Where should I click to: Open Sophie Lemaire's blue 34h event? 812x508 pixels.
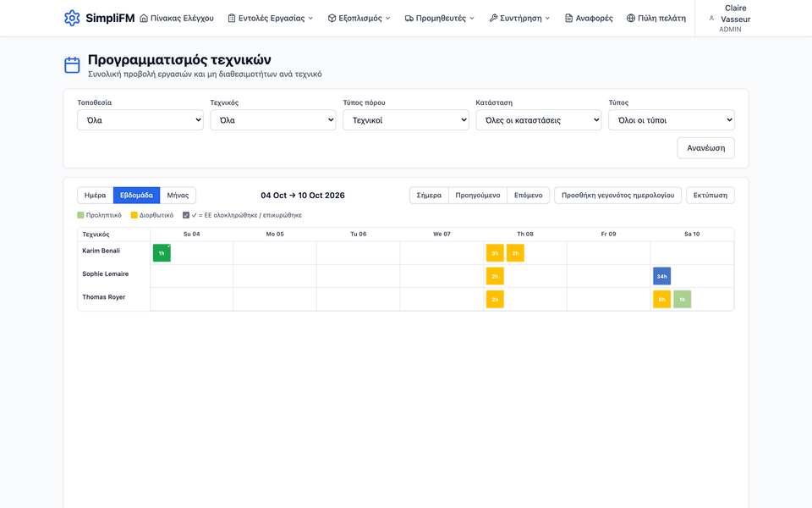pyautogui.click(x=661, y=276)
